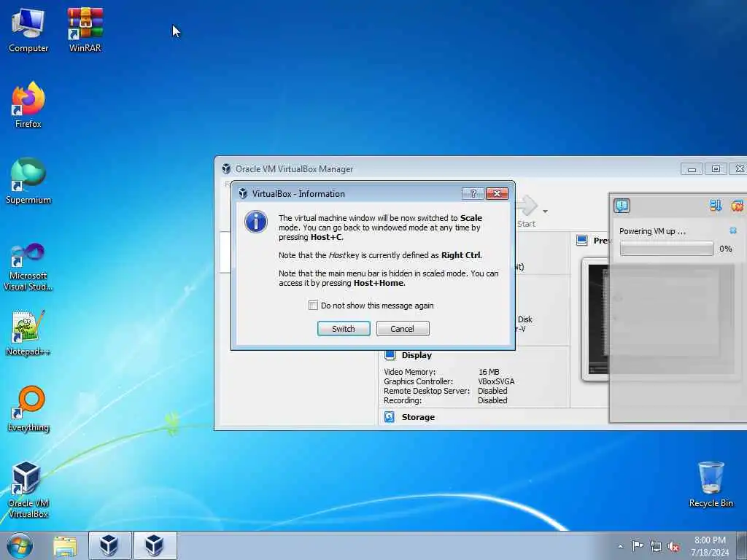
Task: Dismiss the 'Powering VM up' notification
Action: click(x=733, y=230)
